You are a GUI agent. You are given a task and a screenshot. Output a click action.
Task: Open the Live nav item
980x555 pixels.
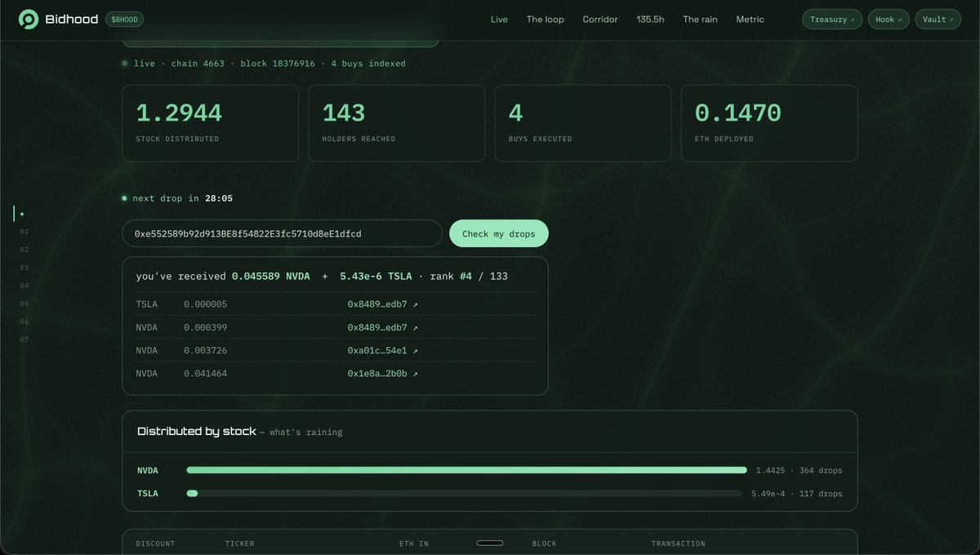499,20
